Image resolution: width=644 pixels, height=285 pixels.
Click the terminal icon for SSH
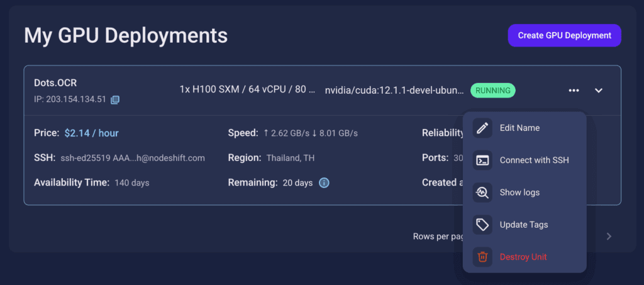pyautogui.click(x=482, y=160)
